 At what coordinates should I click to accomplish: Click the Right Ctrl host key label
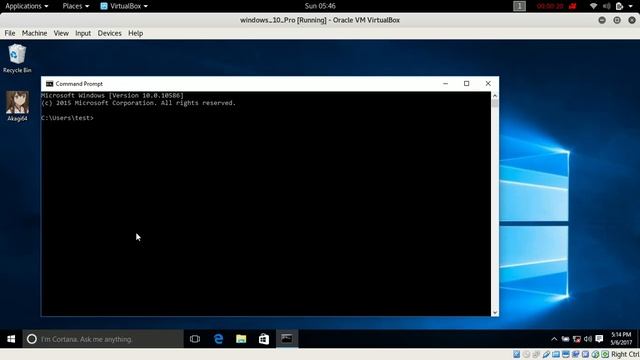coord(625,354)
